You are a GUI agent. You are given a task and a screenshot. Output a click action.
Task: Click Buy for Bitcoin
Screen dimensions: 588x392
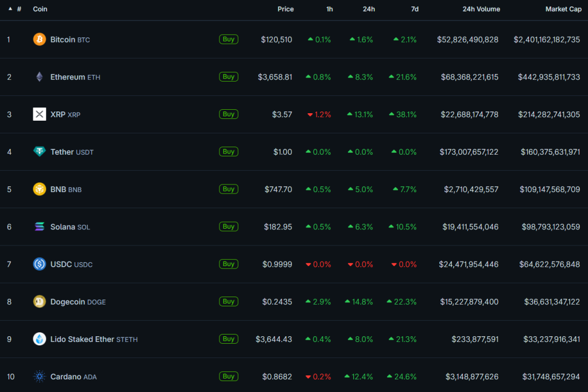[x=229, y=39]
